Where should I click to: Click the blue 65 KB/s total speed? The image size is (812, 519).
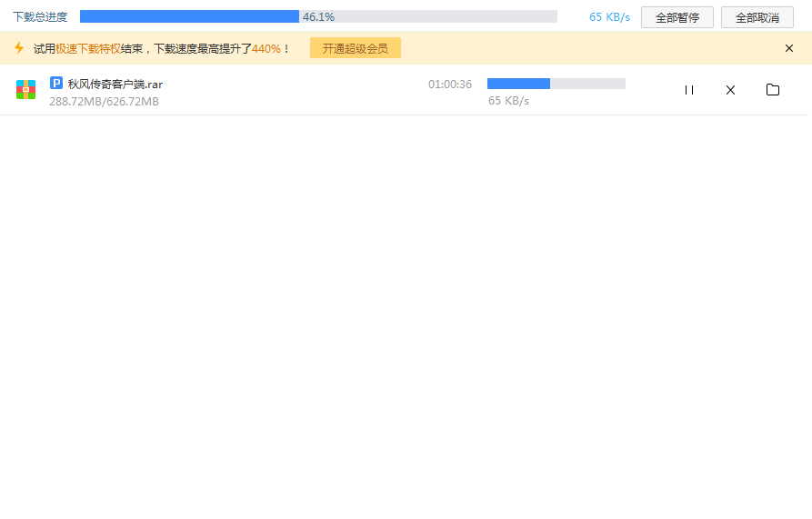[x=609, y=17]
